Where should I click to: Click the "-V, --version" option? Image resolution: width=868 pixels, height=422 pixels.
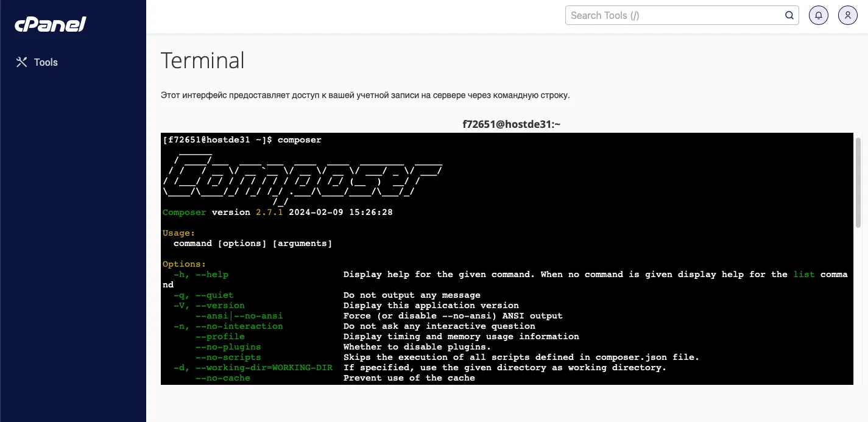(x=209, y=306)
